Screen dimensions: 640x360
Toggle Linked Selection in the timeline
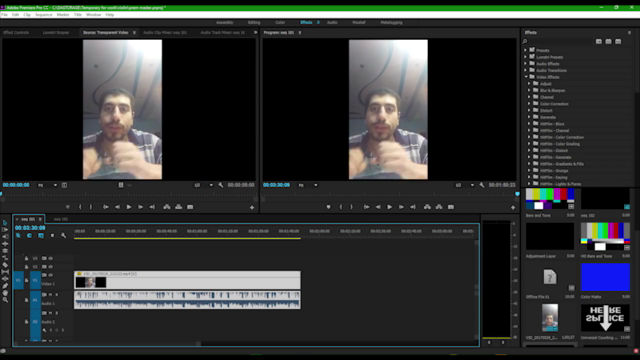41,236
